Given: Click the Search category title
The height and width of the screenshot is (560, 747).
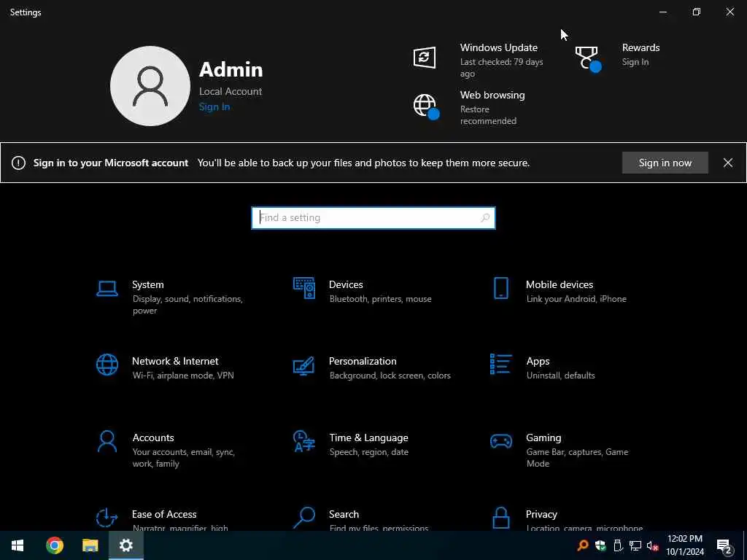Looking at the screenshot, I should [x=344, y=514].
